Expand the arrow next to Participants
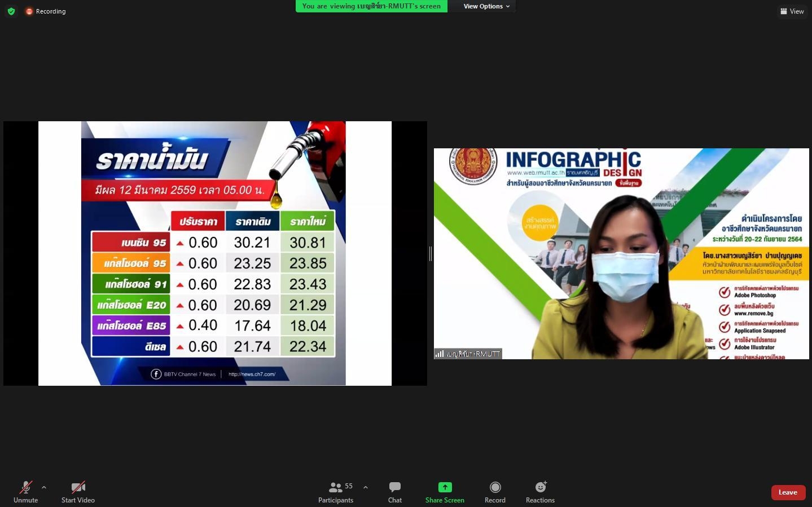Image resolution: width=812 pixels, height=507 pixels. coord(366,487)
